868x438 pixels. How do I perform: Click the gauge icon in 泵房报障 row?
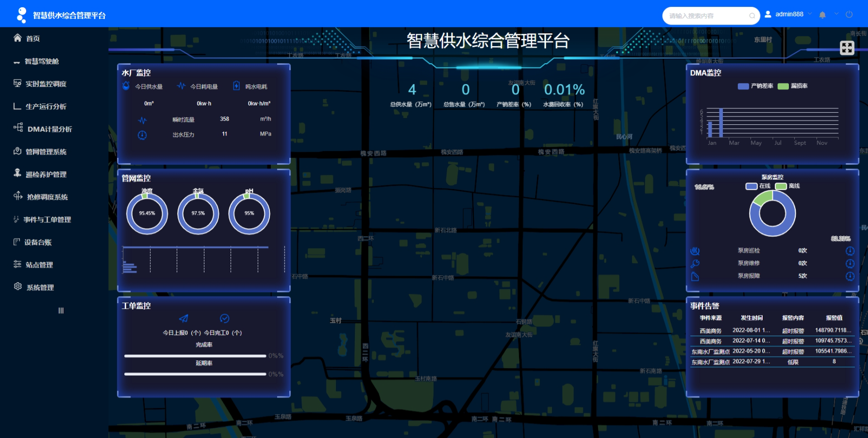click(850, 276)
